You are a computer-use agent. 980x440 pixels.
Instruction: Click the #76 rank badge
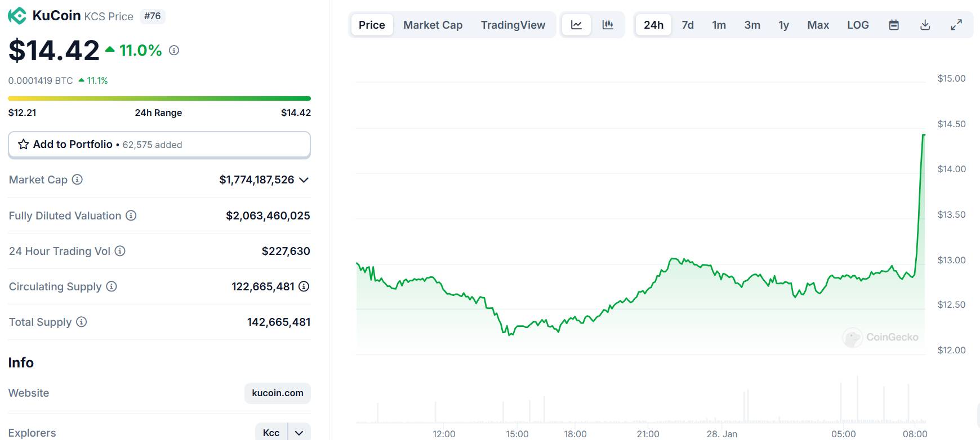152,16
